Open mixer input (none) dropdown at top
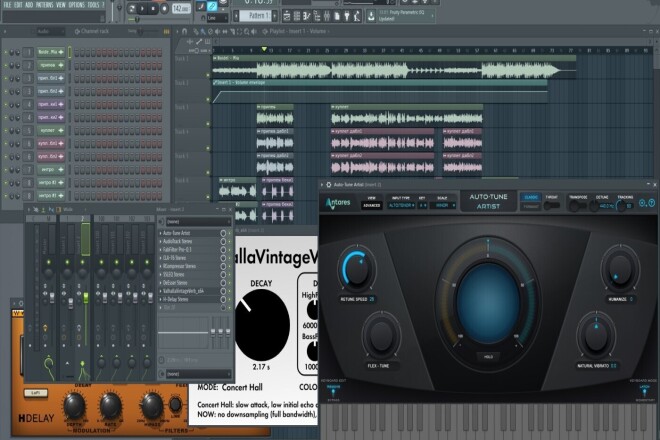This screenshot has width=660, height=440. click(x=198, y=221)
